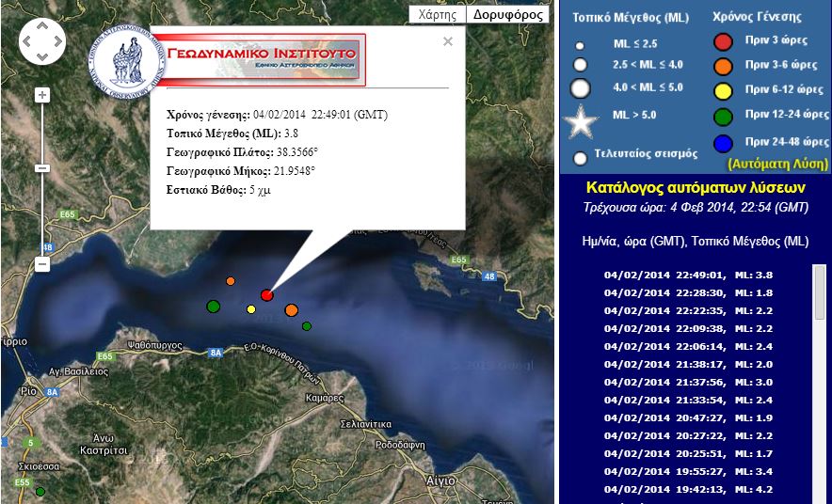Screen dimensions: 832x504
Task: Switch to Χάρτης map view
Action: coord(438,14)
